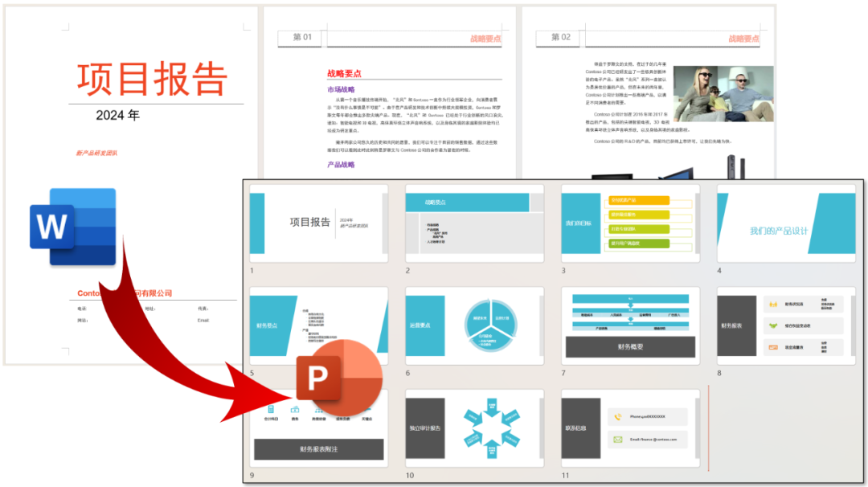Click the purple 市场战略 subheading
Viewport: 868px width, 487px height.
pyautogui.click(x=341, y=89)
